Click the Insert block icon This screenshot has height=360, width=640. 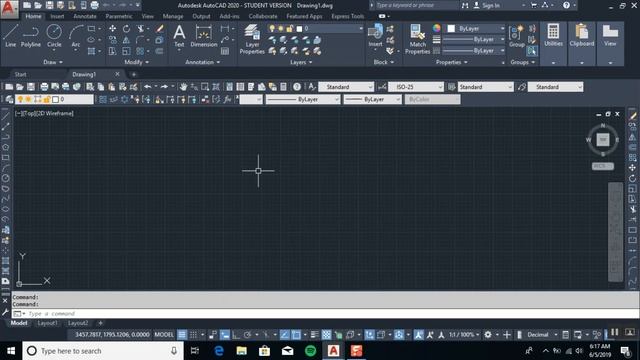point(375,36)
